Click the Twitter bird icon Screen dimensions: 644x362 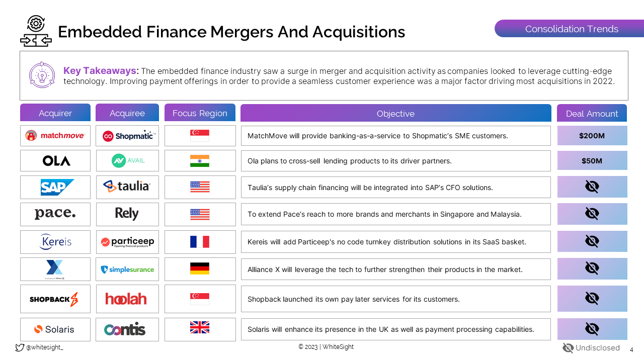(20, 347)
